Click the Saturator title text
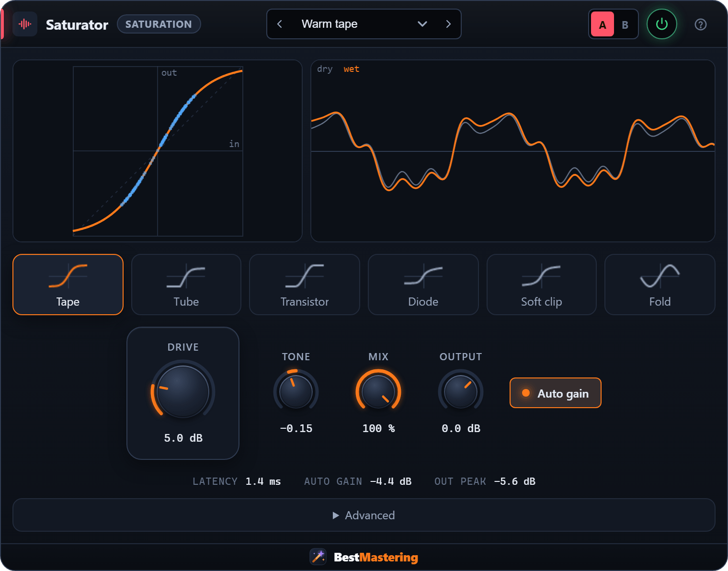This screenshot has height=571, width=728. [77, 24]
